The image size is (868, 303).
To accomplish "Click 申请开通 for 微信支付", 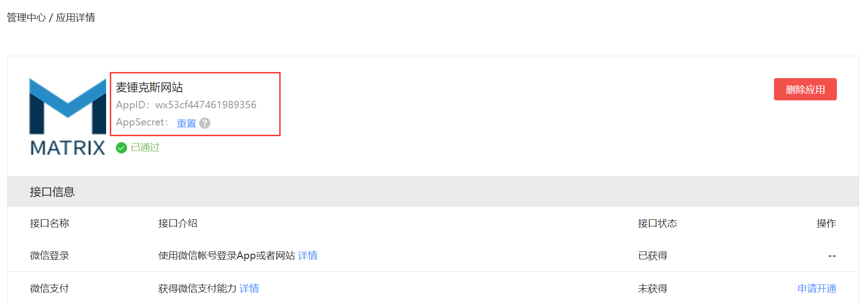I will 817,289.
